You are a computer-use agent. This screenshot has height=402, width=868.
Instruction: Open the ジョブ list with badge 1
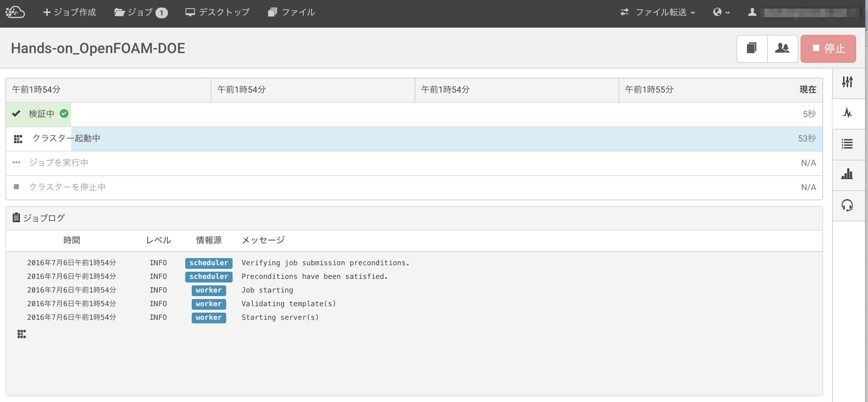click(x=141, y=13)
